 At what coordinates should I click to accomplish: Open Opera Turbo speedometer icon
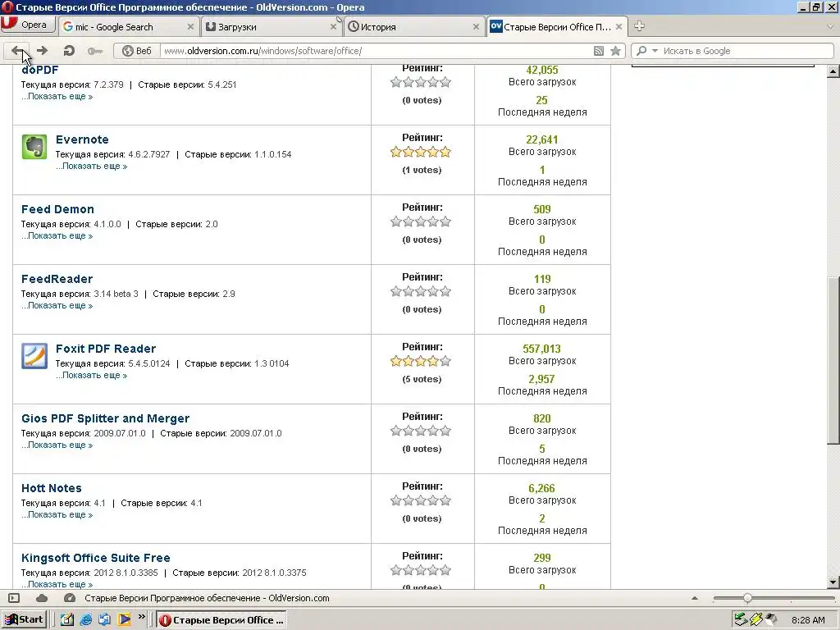pos(69,598)
